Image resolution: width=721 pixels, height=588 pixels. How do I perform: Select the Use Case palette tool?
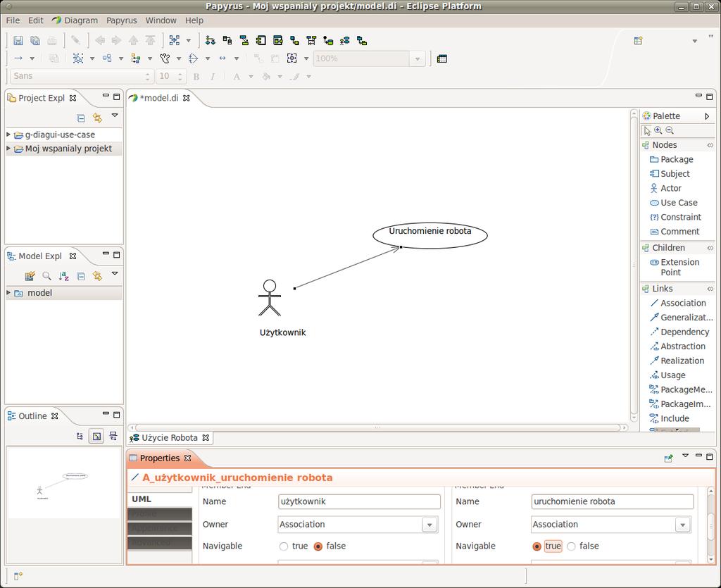pyautogui.click(x=674, y=203)
